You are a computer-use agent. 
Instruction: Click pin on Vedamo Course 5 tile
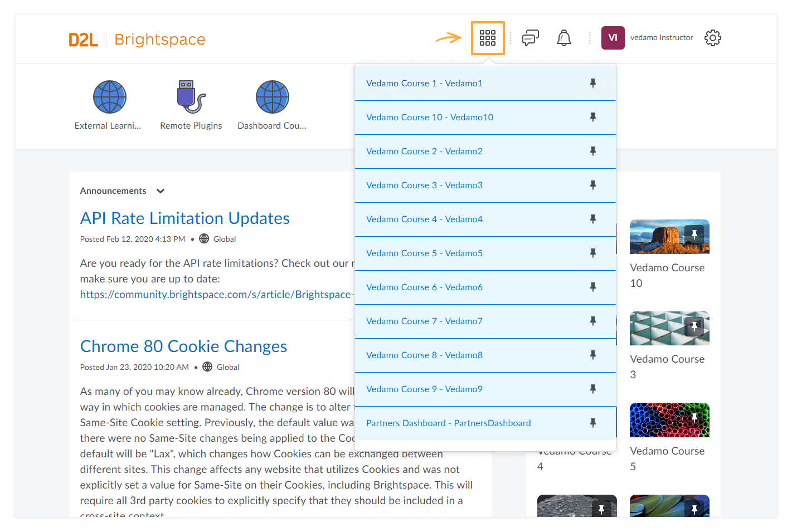coord(694,418)
